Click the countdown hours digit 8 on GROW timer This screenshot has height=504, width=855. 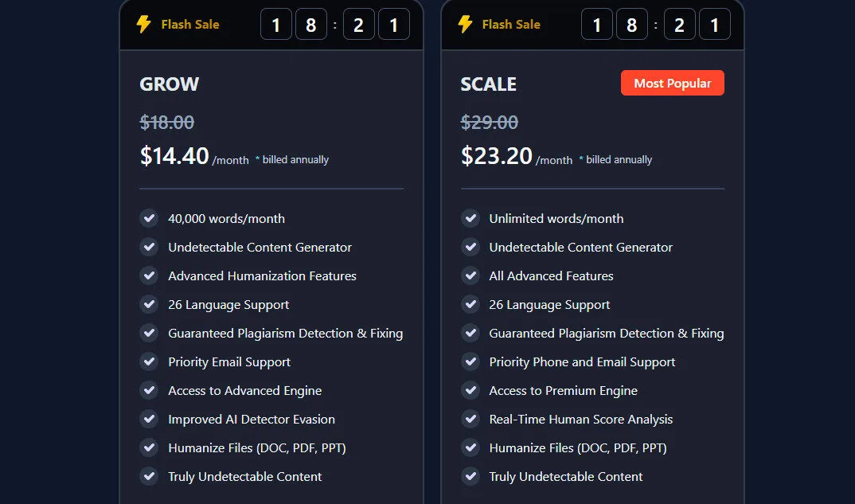point(310,24)
